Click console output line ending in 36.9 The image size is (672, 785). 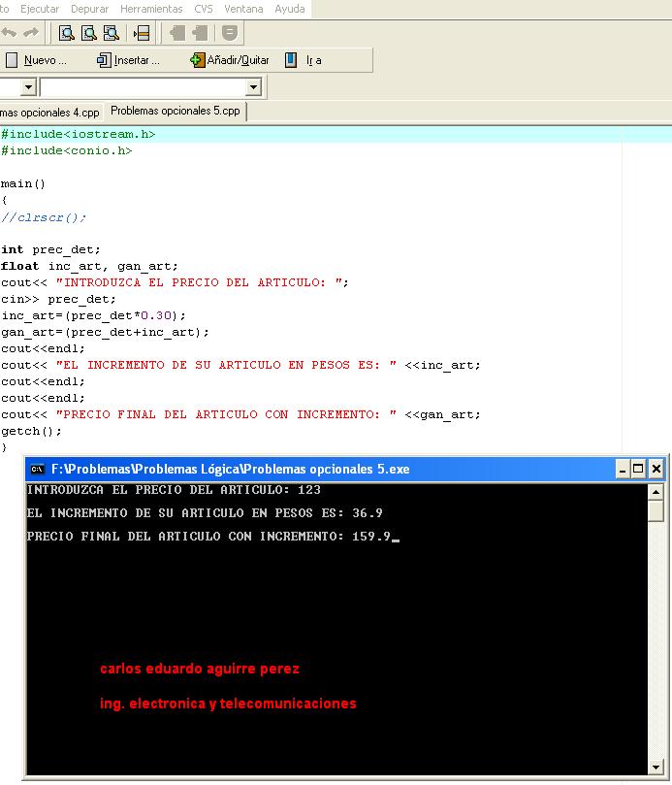point(205,512)
